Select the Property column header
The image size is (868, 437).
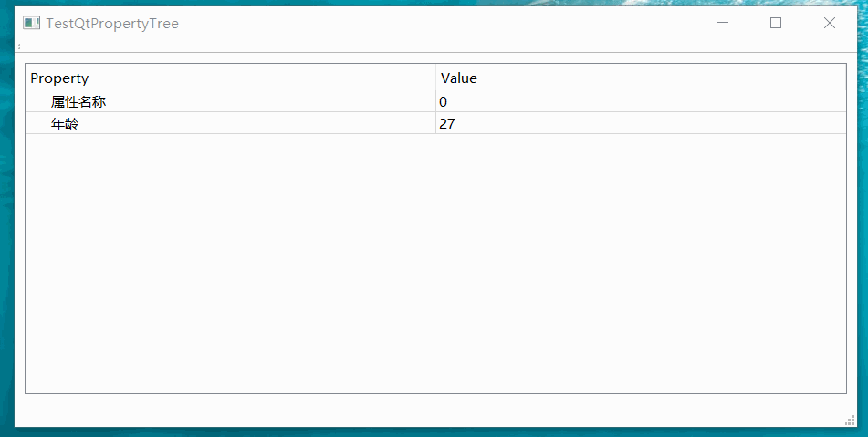pos(230,78)
